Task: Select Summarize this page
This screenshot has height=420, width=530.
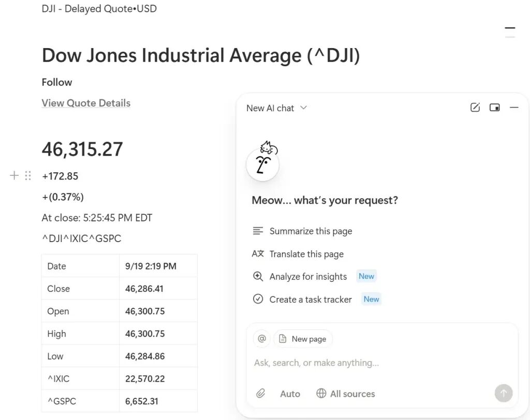Action: (x=310, y=231)
